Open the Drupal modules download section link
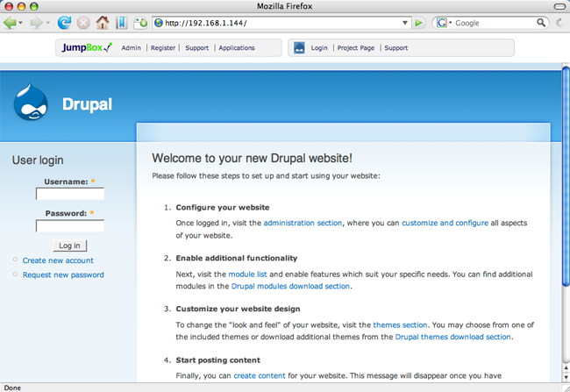The height and width of the screenshot is (392, 570). tap(290, 286)
